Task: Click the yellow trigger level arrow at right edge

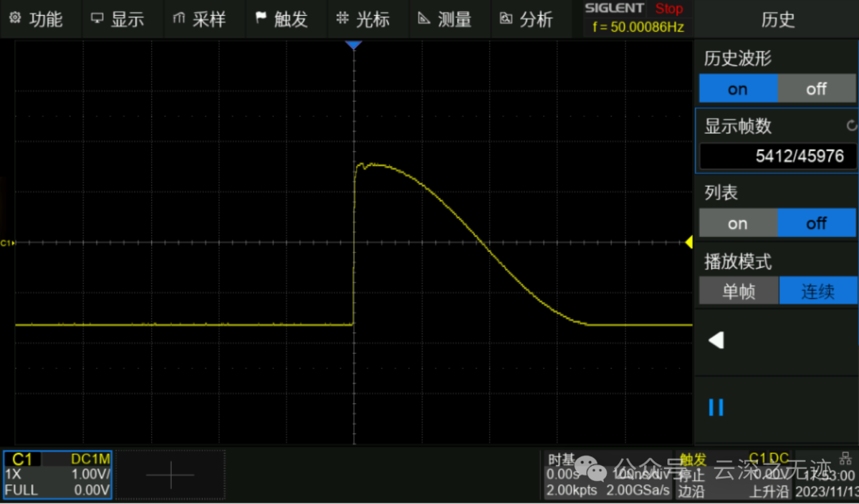Action: tap(689, 242)
